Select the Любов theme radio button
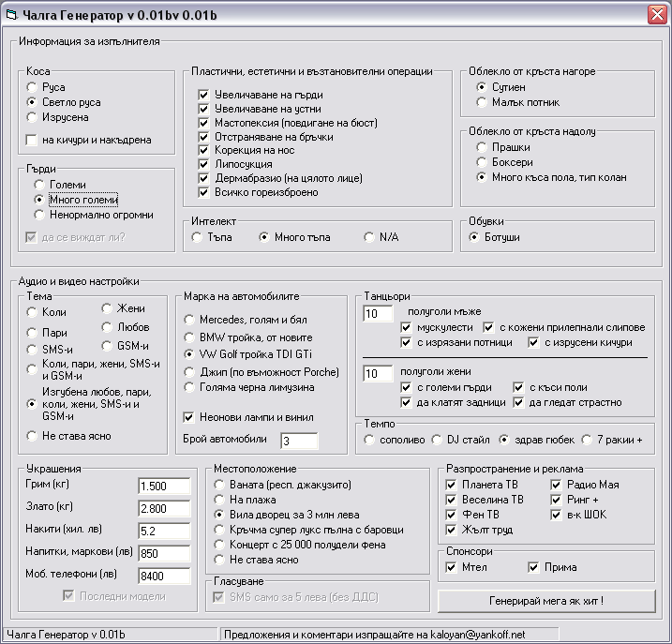This screenshot has width=672, height=644. point(108,327)
